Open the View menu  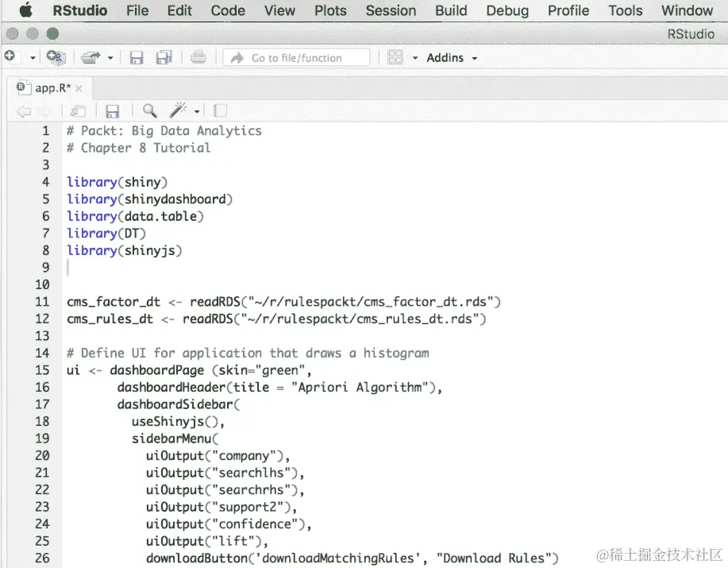tap(279, 10)
